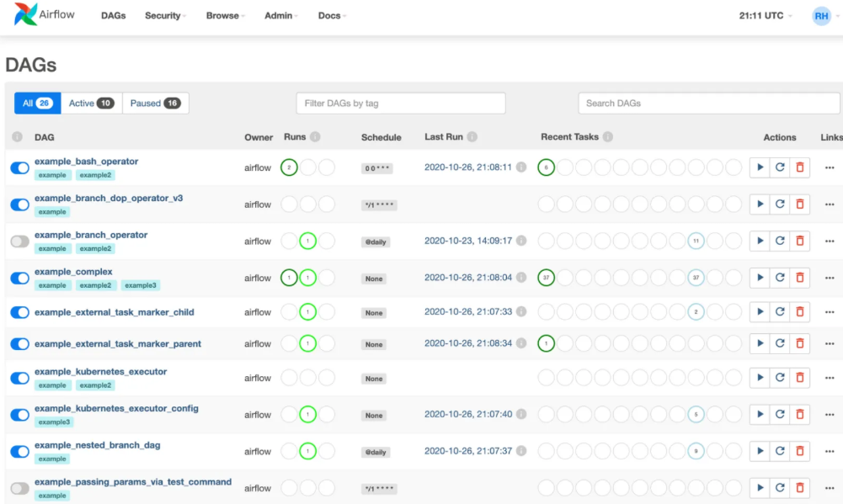Screen dimensions: 843x504
Task: Open last run 2020-10-23, 14:09:17 link
Action: pos(468,241)
